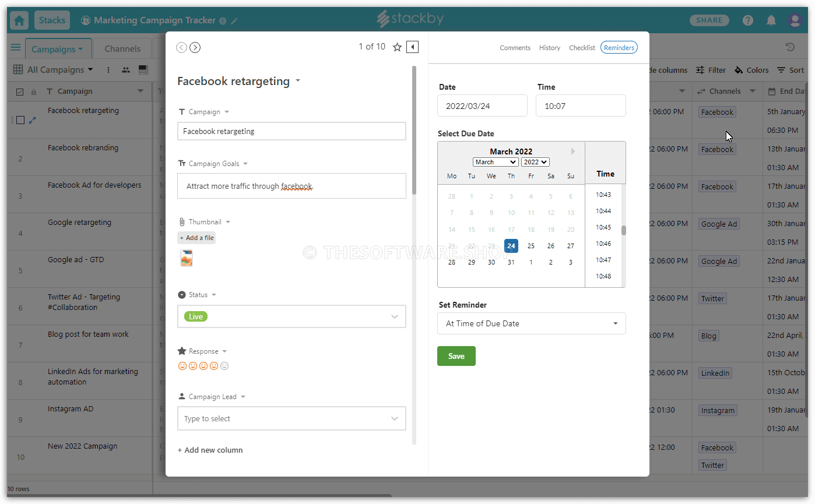
Task: Go to next record arrow
Action: pos(195,47)
